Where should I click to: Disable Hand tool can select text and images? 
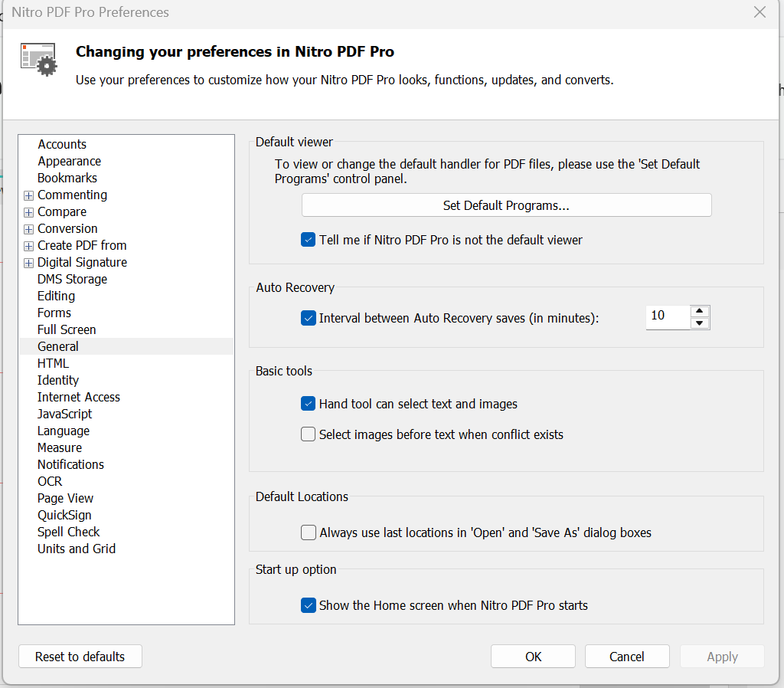[x=308, y=404]
